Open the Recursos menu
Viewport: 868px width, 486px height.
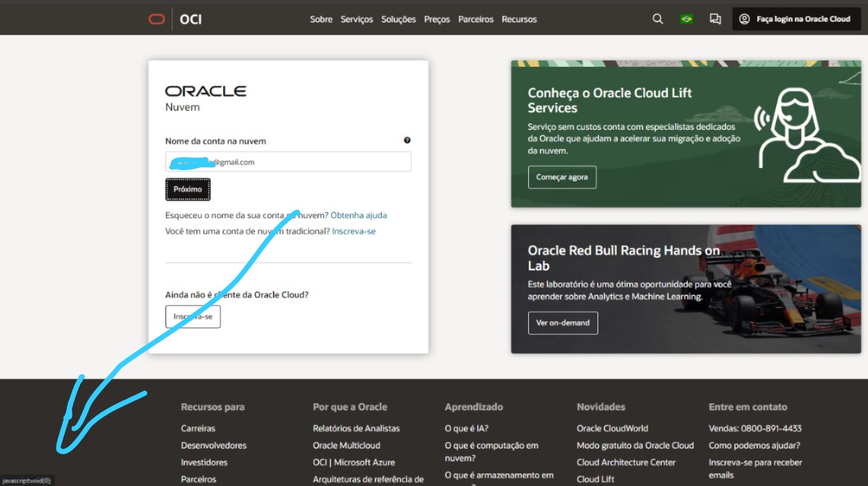pyautogui.click(x=519, y=19)
